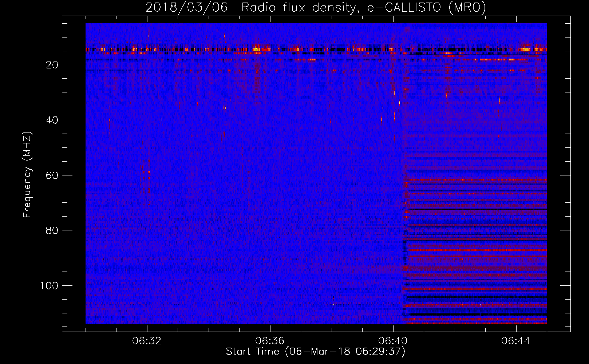Image resolution: width=589 pixels, height=364 pixels.
Task: Select the 06:44 time tick label
Action: coord(516,341)
